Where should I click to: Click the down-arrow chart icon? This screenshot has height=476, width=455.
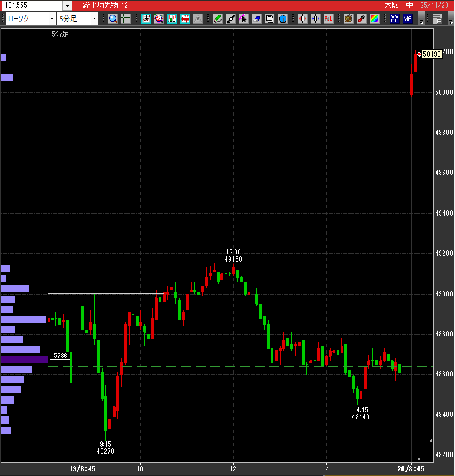tap(146, 19)
